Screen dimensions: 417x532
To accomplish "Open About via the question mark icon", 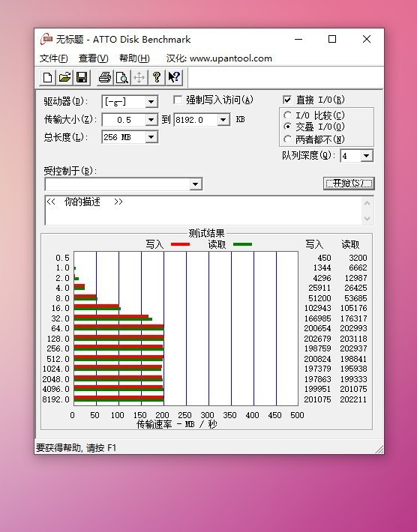I will coord(157,78).
